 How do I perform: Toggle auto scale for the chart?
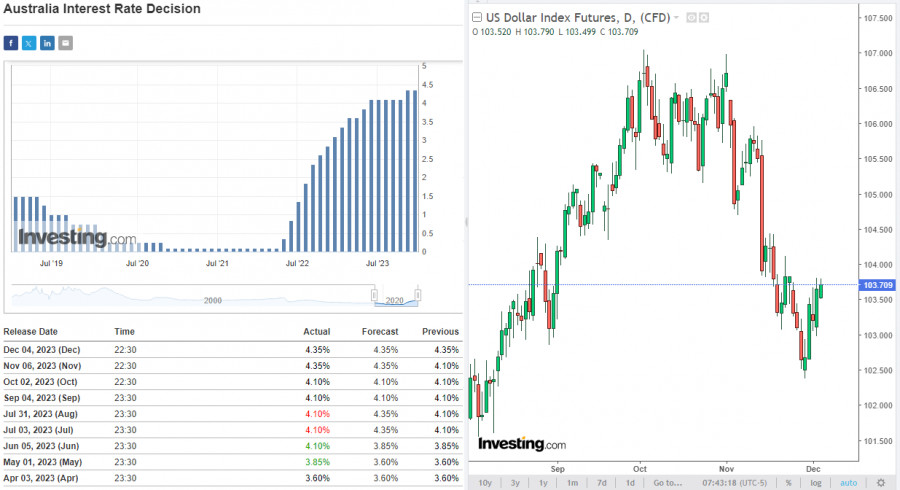[x=848, y=483]
